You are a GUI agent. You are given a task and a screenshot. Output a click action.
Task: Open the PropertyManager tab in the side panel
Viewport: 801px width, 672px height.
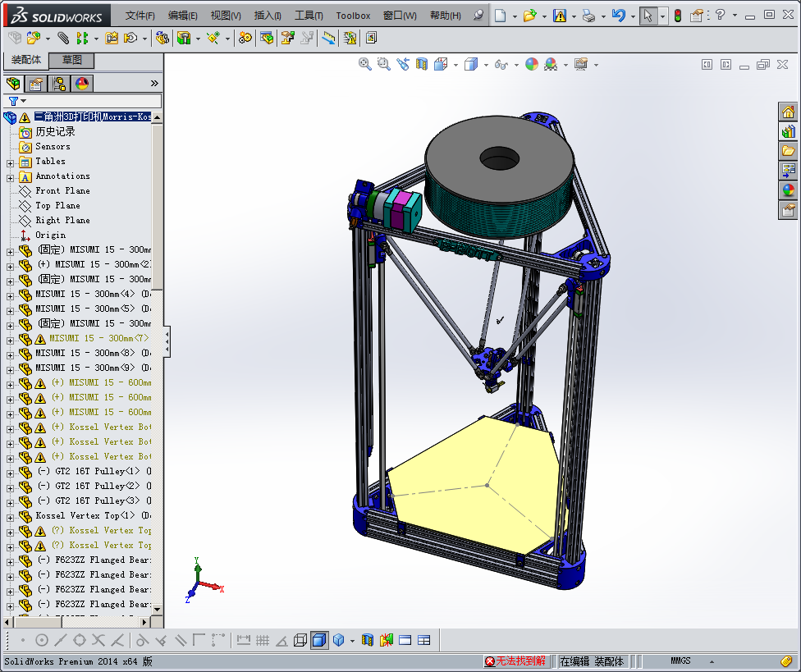(36, 83)
